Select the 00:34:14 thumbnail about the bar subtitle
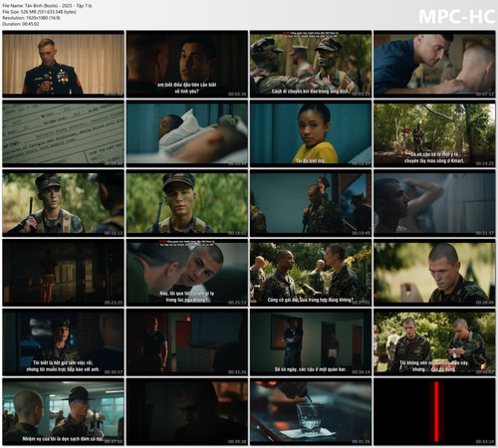The height and width of the screenshot is (448, 498). [x=311, y=342]
